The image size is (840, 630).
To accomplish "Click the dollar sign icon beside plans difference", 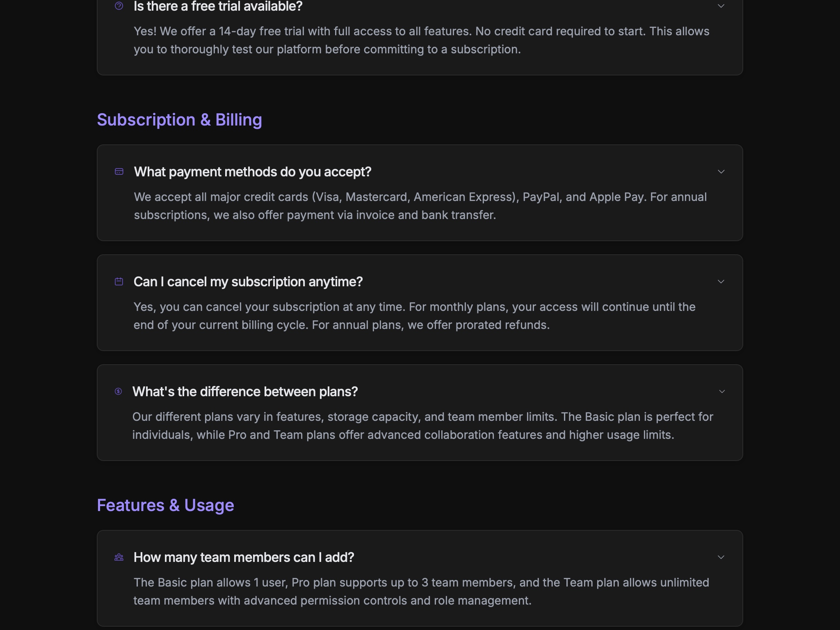I will pyautogui.click(x=119, y=392).
